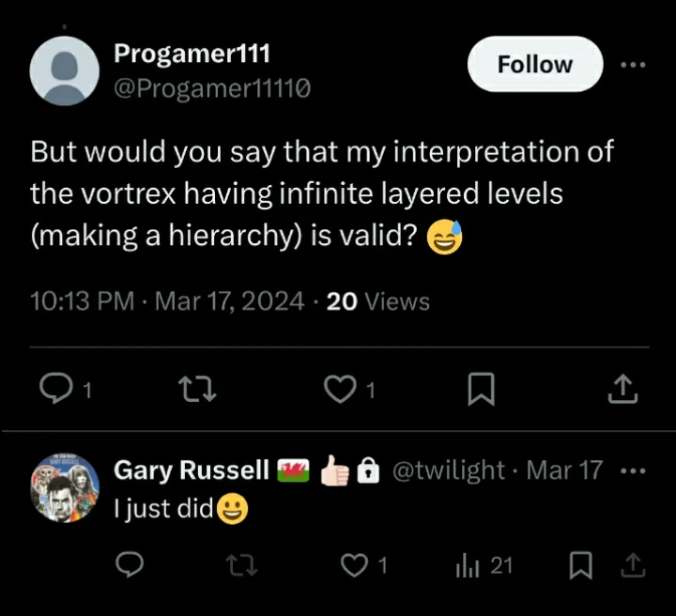Bookmark Gary Russell's reply

[x=581, y=565]
